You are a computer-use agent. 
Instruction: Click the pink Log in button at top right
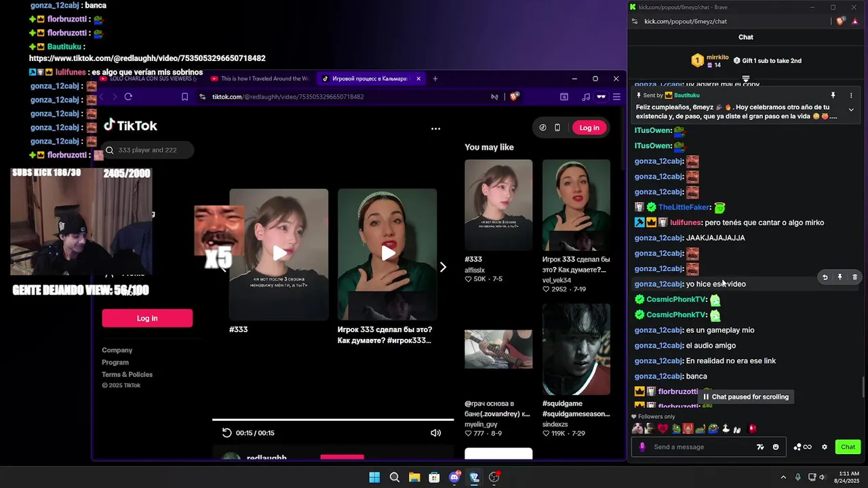[x=589, y=127]
